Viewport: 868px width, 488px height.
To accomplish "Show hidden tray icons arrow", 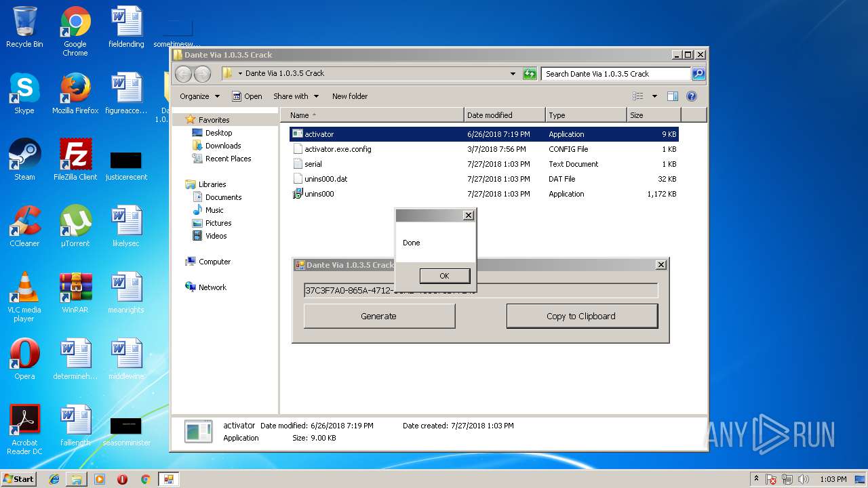I will 756,479.
